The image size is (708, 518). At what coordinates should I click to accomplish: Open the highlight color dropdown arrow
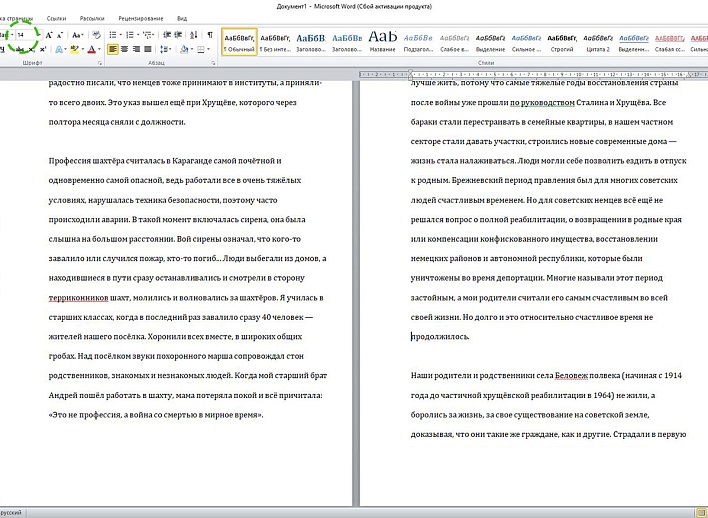pyautogui.click(x=83, y=49)
